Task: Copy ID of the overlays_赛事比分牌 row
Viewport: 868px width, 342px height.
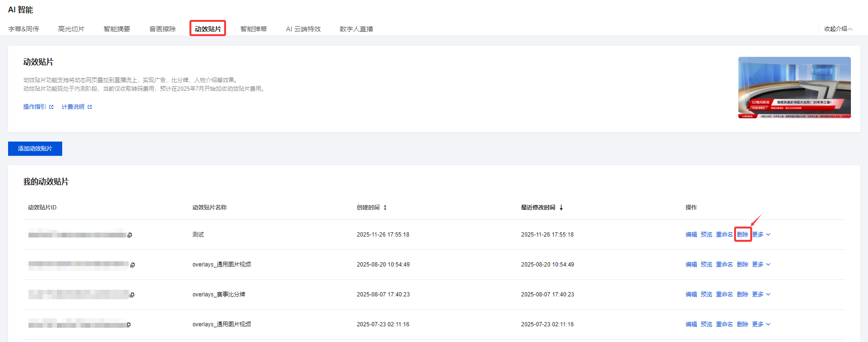Action: [132, 295]
